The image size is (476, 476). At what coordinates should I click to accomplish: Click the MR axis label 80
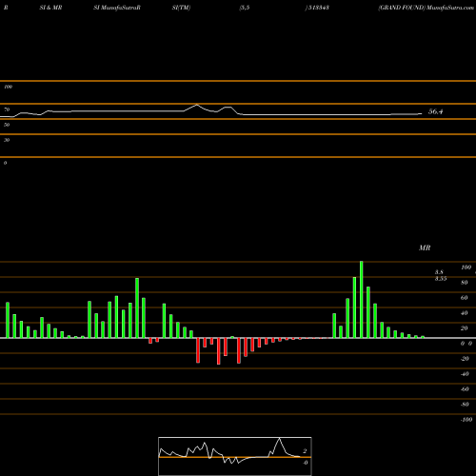pyautogui.click(x=465, y=283)
